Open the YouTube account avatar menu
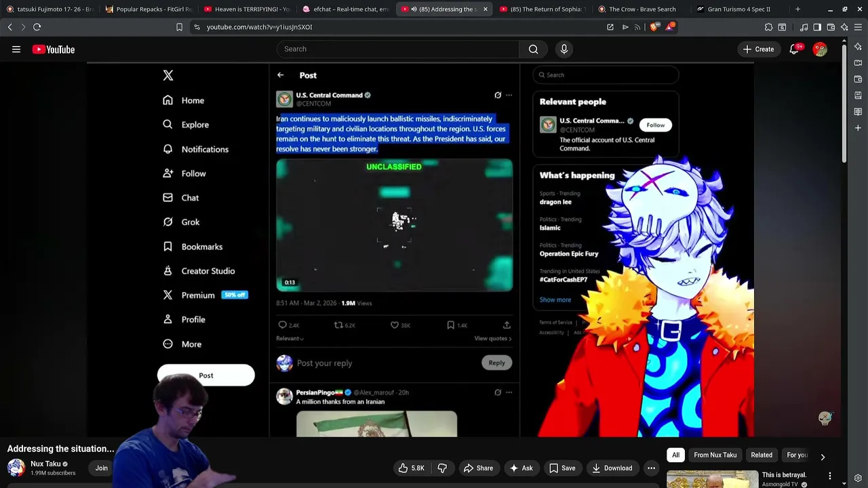 [820, 49]
